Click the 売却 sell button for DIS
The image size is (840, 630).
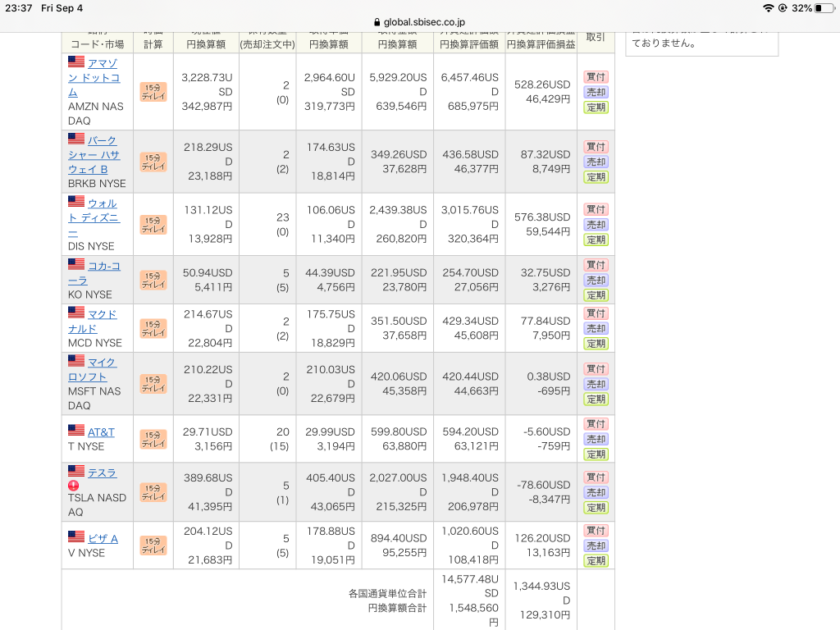click(x=596, y=225)
